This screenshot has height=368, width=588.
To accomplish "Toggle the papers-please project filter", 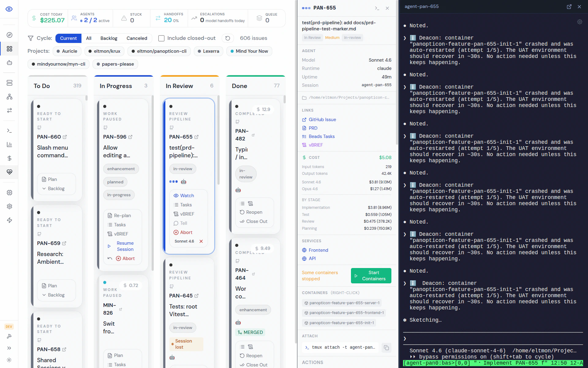I will (x=115, y=64).
